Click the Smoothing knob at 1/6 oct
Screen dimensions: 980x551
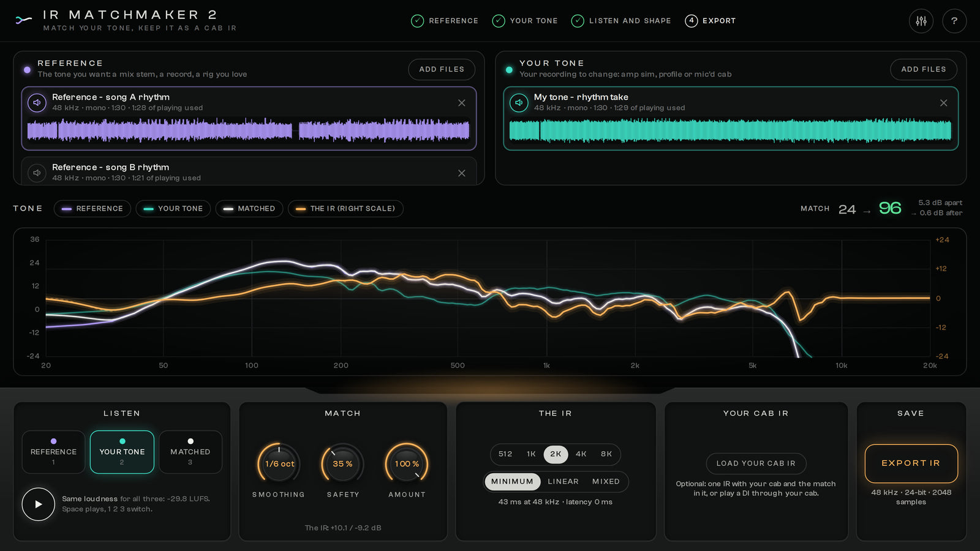tap(279, 464)
